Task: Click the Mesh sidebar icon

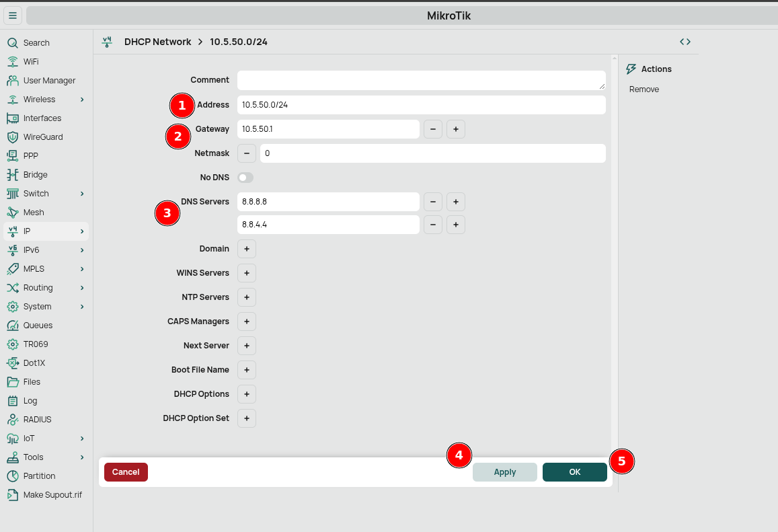Action: 13,212
